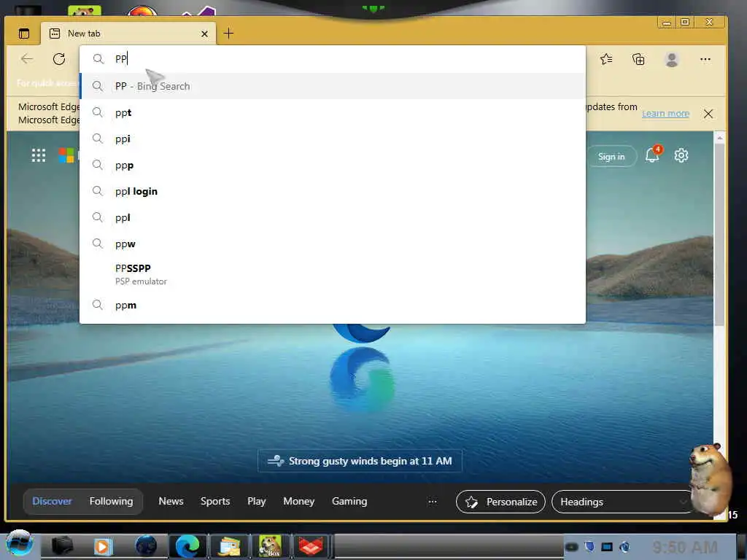Open the Gaming category
The width and height of the screenshot is (747, 560).
(349, 502)
